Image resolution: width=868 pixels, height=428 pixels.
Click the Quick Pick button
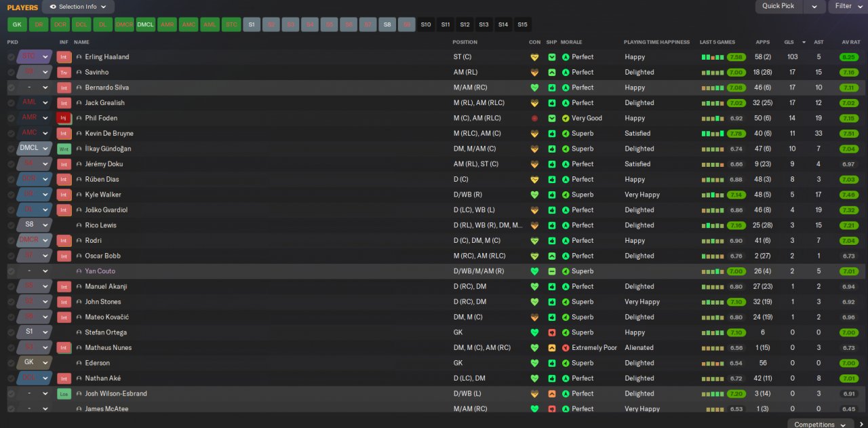(x=778, y=7)
